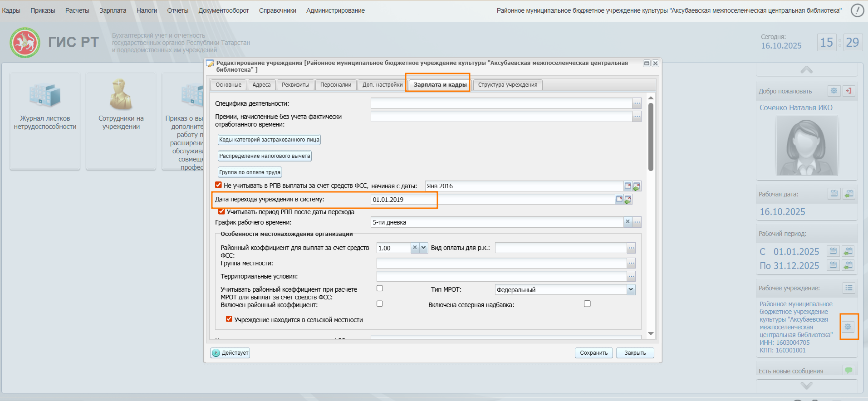Open Коды категорий застрахованного лица

[x=269, y=140]
